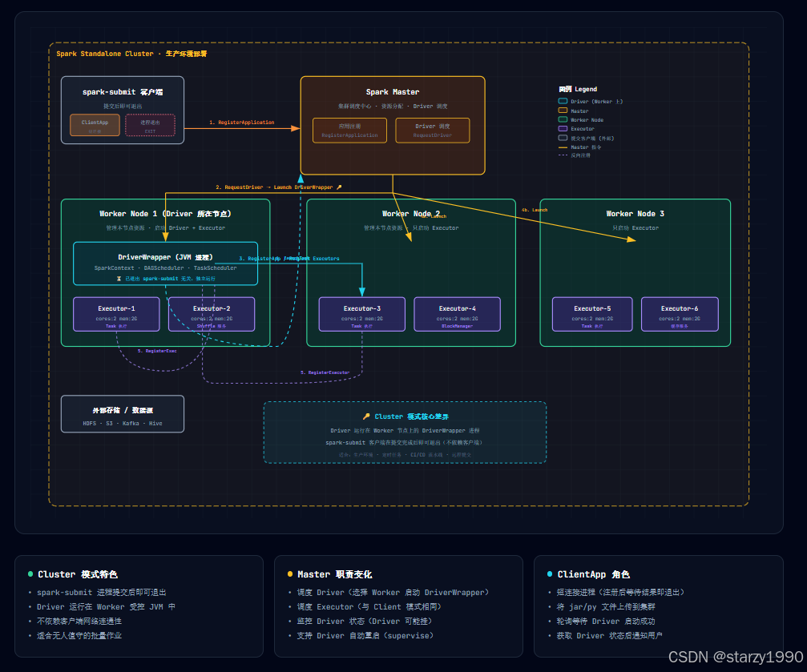This screenshot has width=807, height=672.
Task: Click '支持 Driver 自动重启（supervise）' bullet
Action: [365, 636]
